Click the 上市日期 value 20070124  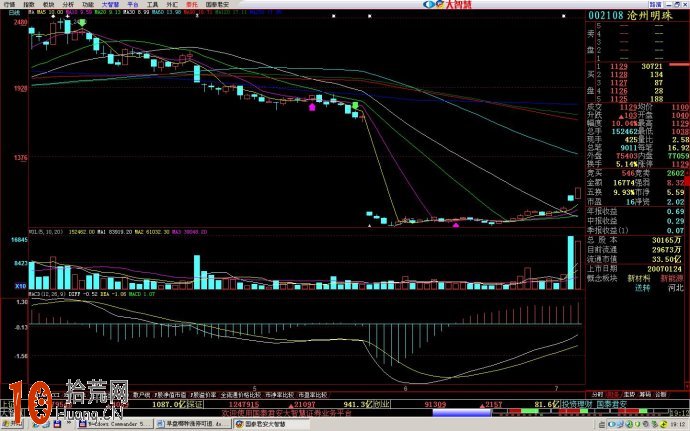tap(665, 269)
